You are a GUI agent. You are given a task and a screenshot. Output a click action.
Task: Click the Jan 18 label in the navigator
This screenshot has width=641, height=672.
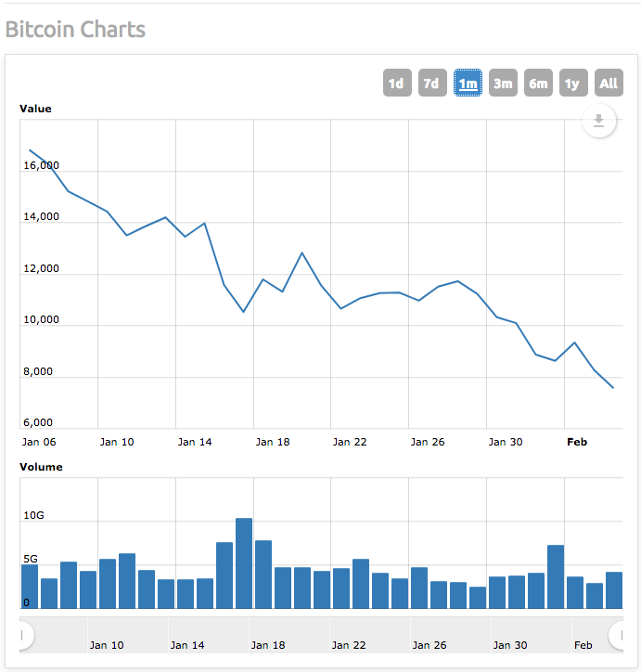[268, 645]
